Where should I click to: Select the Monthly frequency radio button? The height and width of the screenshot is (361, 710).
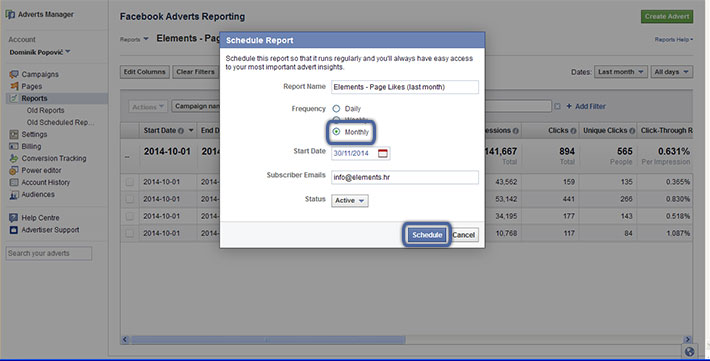click(x=336, y=132)
